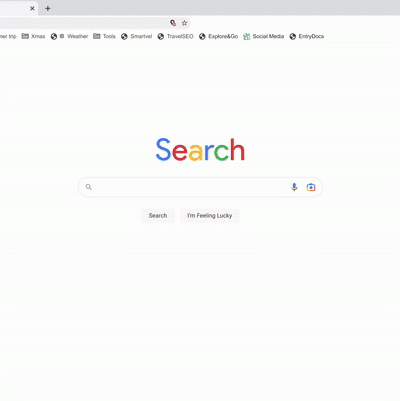400x401 pixels.
Task: Click inside the main search text field
Action: 190,187
